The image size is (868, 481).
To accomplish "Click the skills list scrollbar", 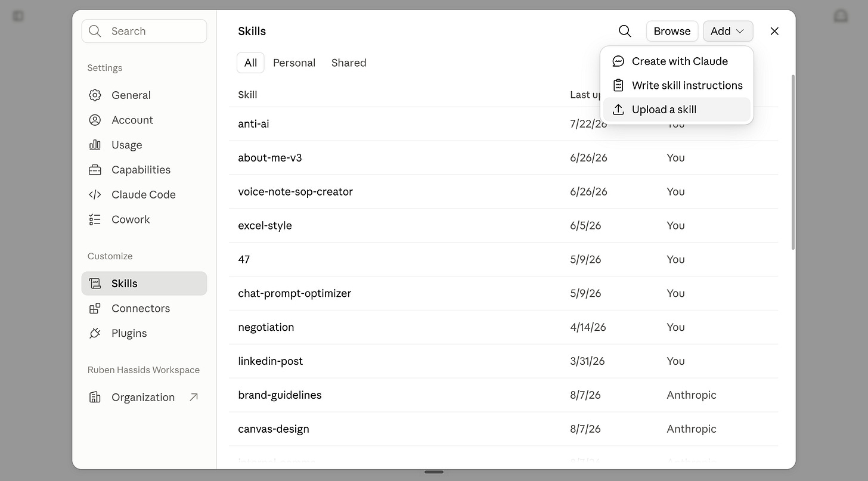I will tap(792, 162).
